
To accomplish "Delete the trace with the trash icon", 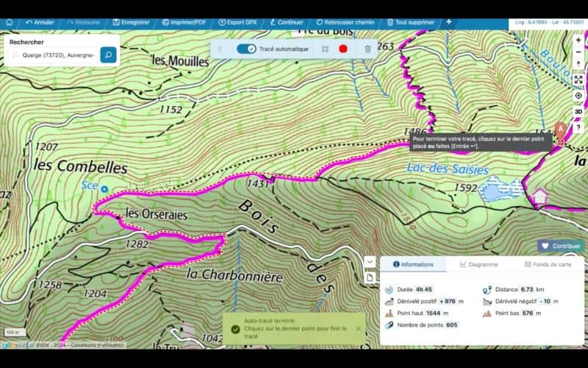I will click(367, 49).
